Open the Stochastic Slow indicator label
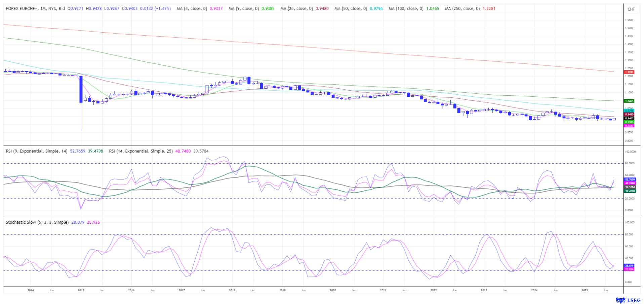 coord(37,222)
